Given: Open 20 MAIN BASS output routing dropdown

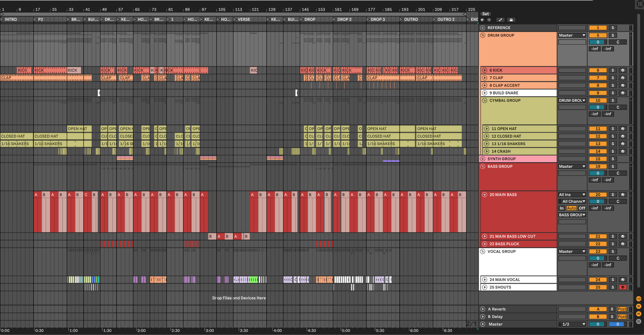Looking at the screenshot, I should (x=572, y=215).
